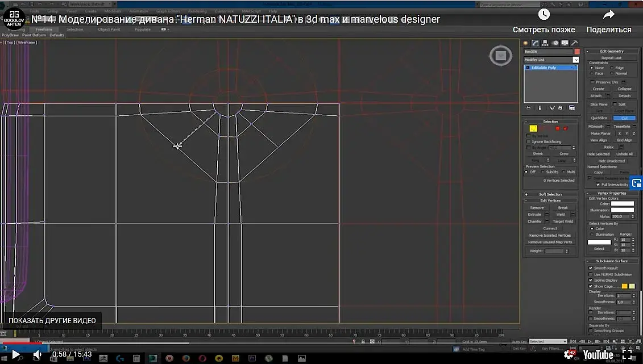Select Face constraint radio button
Screen dimensions: 643x364
tap(591, 73)
